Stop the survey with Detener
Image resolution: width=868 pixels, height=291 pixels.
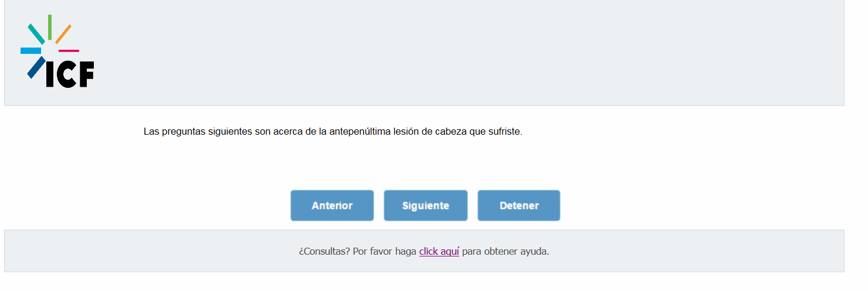click(x=519, y=206)
